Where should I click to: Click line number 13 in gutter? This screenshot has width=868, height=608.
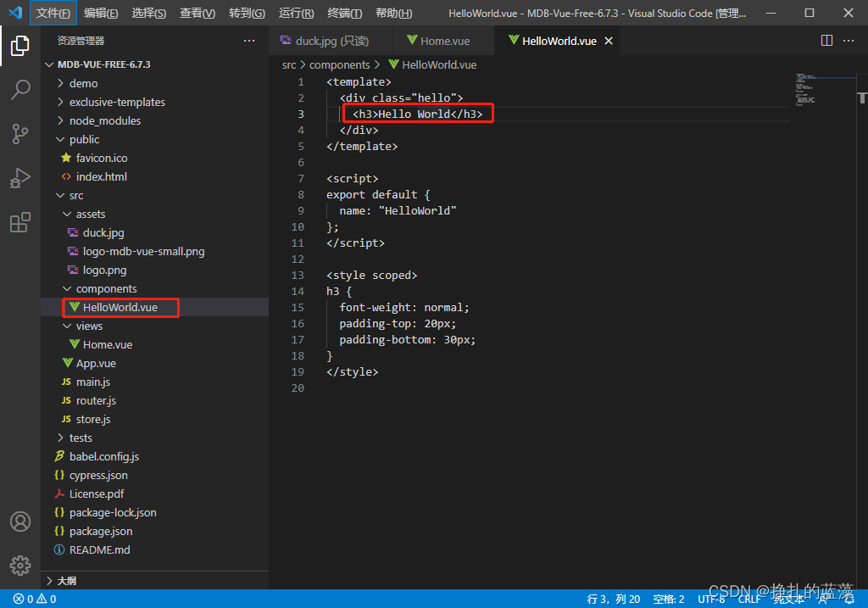pyautogui.click(x=298, y=276)
